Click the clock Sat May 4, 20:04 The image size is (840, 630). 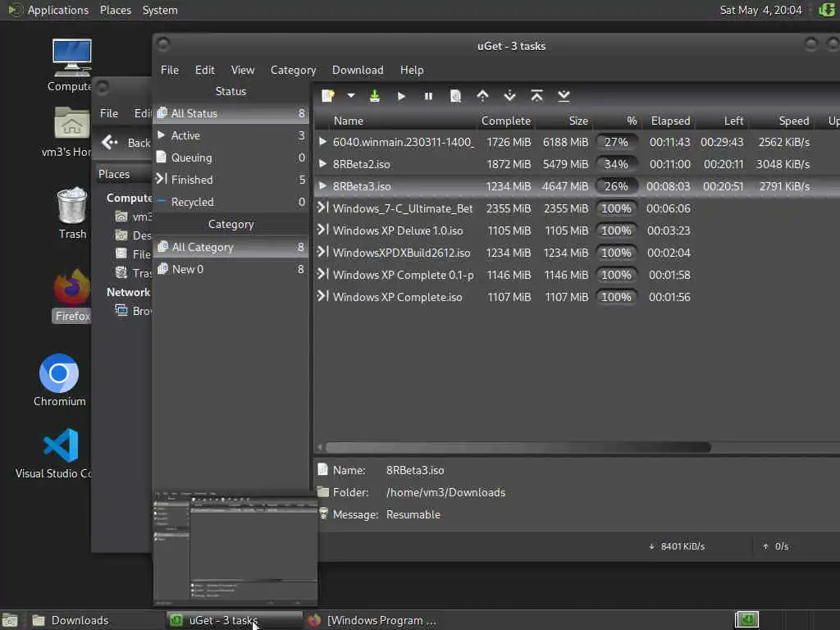point(760,10)
